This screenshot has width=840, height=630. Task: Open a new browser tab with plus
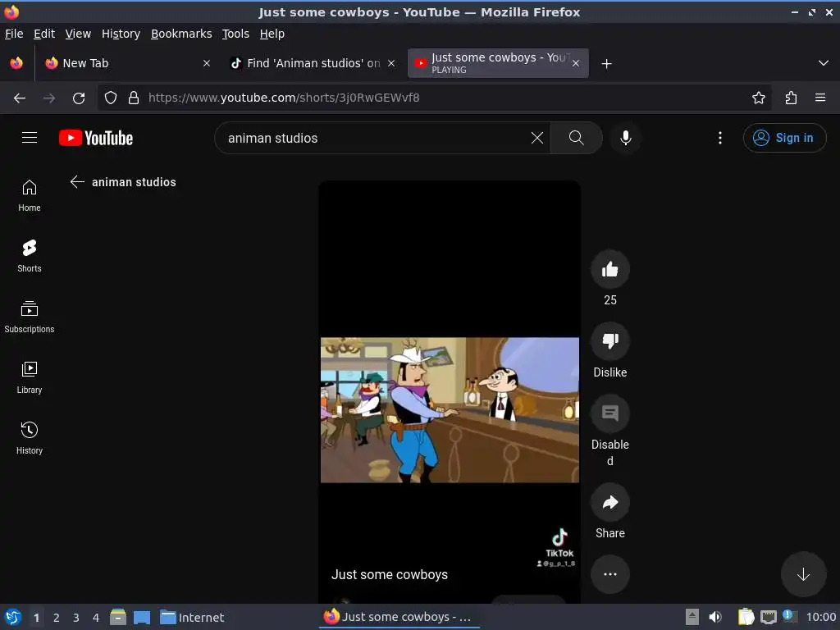(606, 64)
